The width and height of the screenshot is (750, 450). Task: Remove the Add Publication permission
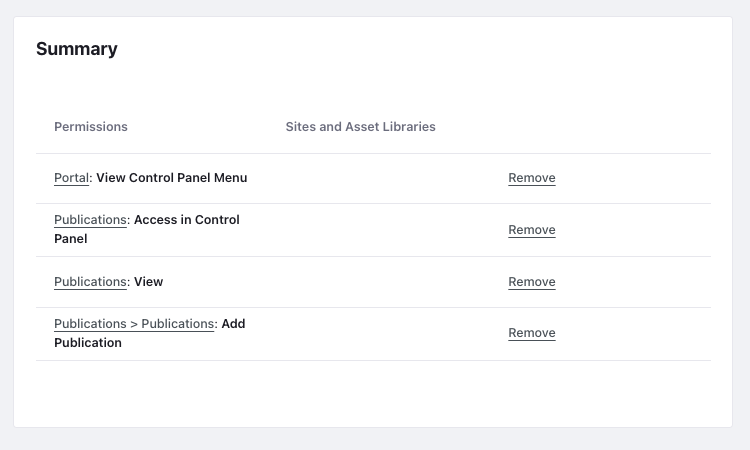pos(531,333)
